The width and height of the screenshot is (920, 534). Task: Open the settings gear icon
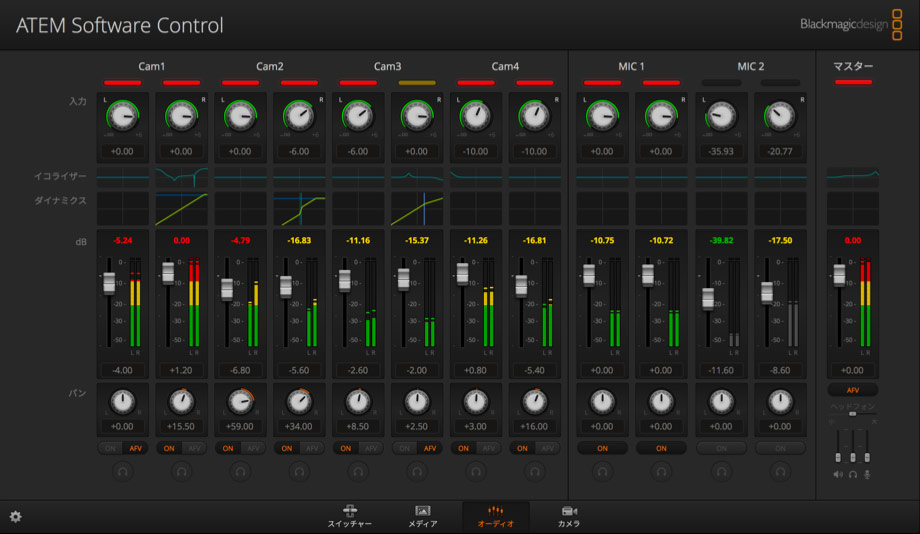[16, 516]
